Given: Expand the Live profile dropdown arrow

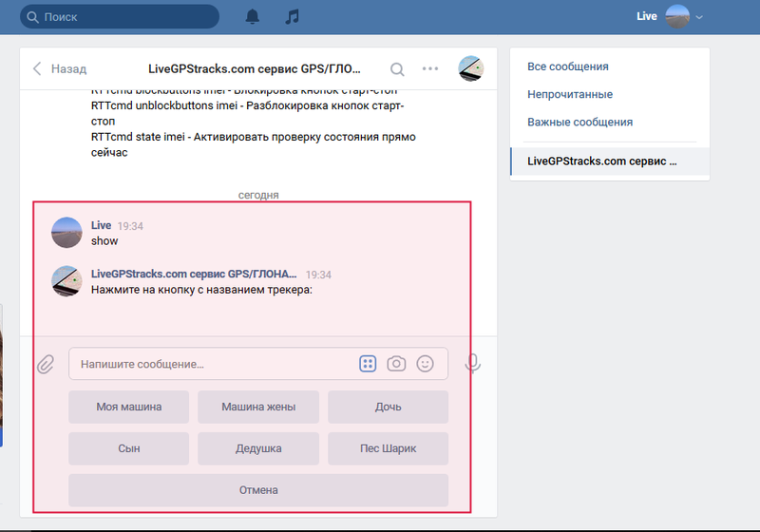Looking at the screenshot, I should pos(700,17).
